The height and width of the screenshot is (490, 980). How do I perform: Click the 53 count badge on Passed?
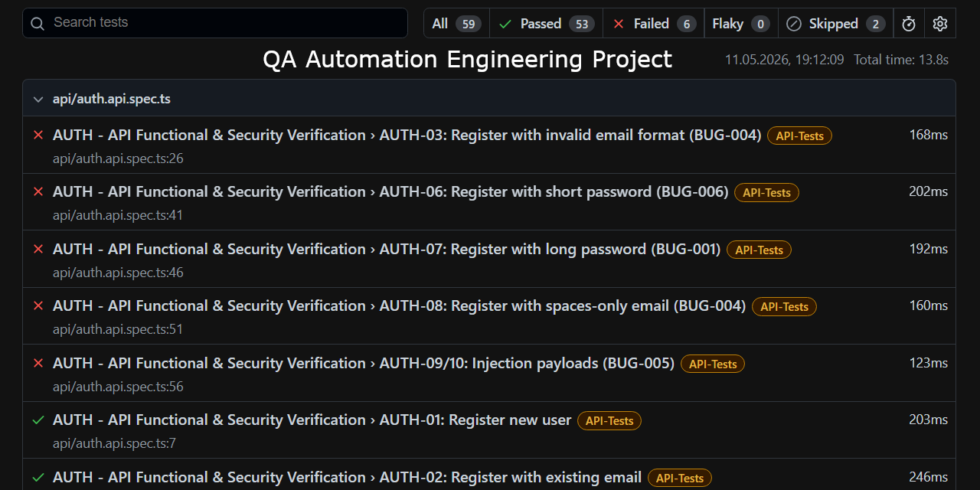(582, 24)
